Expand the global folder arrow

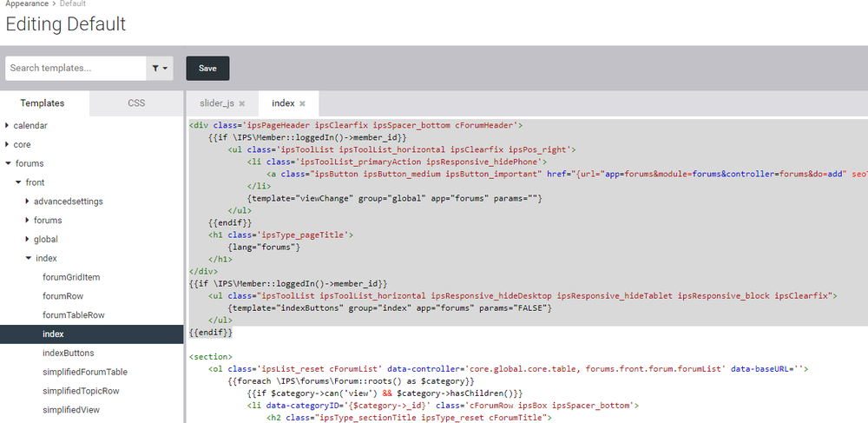pyautogui.click(x=28, y=240)
